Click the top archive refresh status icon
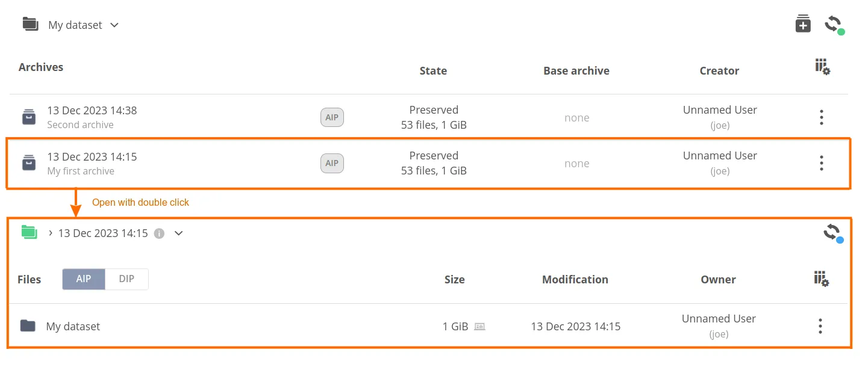The image size is (868, 373). (833, 25)
